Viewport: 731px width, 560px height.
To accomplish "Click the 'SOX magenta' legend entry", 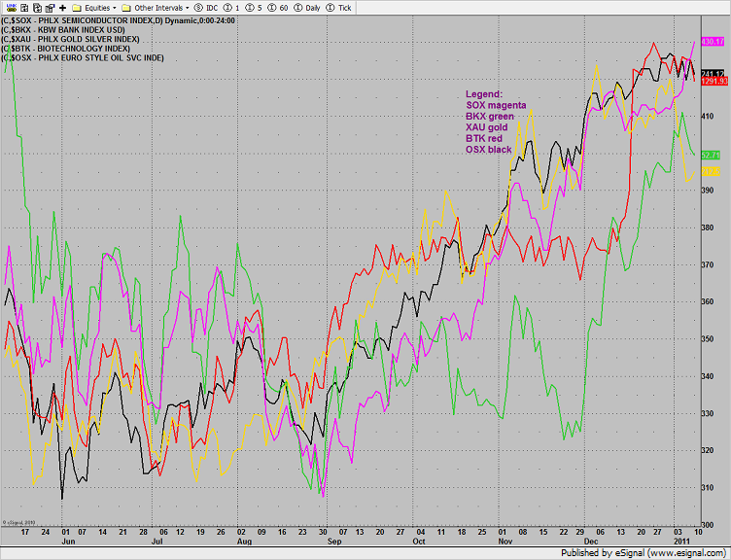I will [x=496, y=105].
